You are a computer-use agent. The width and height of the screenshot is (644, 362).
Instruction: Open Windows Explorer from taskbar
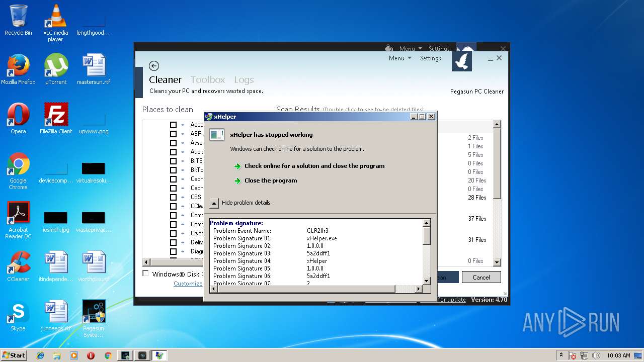coord(57,355)
